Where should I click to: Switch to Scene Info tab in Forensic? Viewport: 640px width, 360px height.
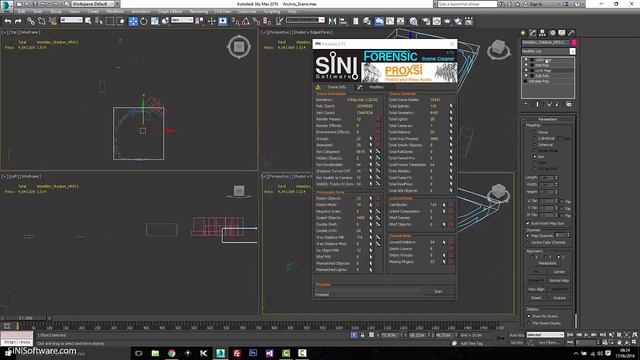[336, 87]
